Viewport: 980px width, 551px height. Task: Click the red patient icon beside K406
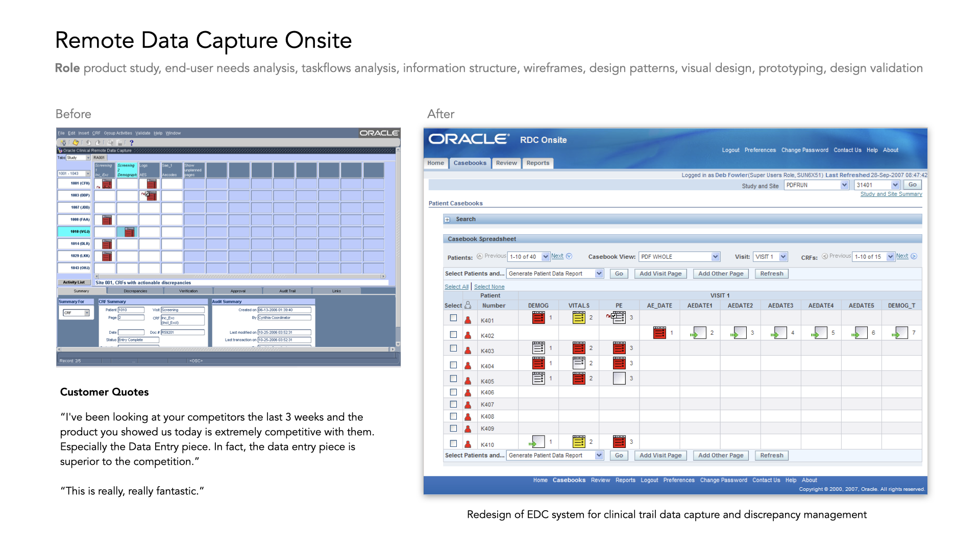click(x=468, y=392)
